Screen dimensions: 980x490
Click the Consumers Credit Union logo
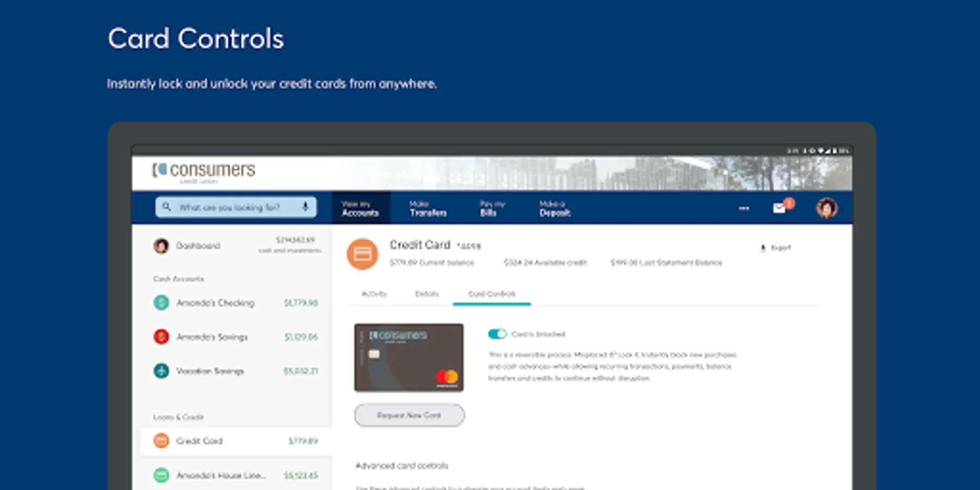[204, 173]
